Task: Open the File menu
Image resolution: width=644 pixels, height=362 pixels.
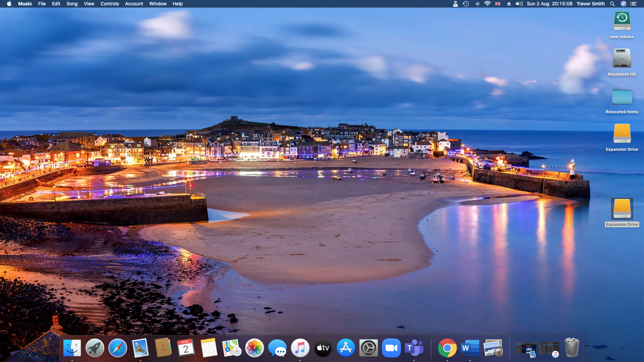Action: (42, 4)
